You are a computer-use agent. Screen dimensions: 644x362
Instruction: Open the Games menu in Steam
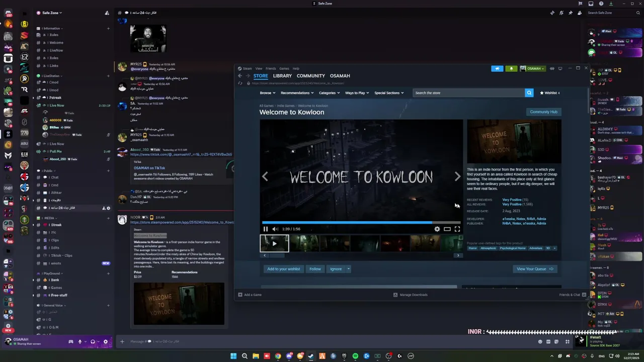click(284, 68)
